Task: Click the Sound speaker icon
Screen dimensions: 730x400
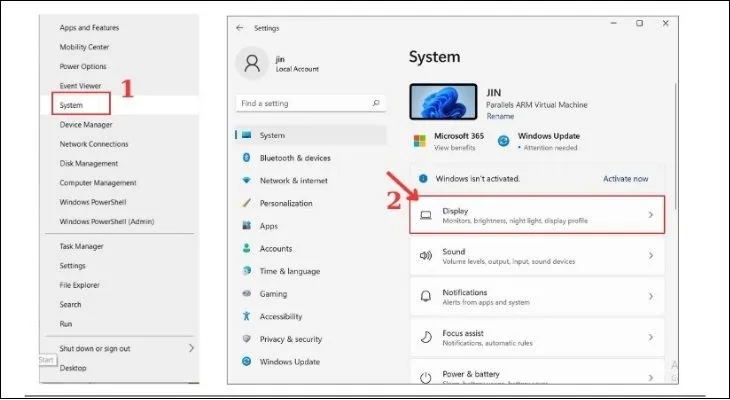Action: click(x=426, y=256)
